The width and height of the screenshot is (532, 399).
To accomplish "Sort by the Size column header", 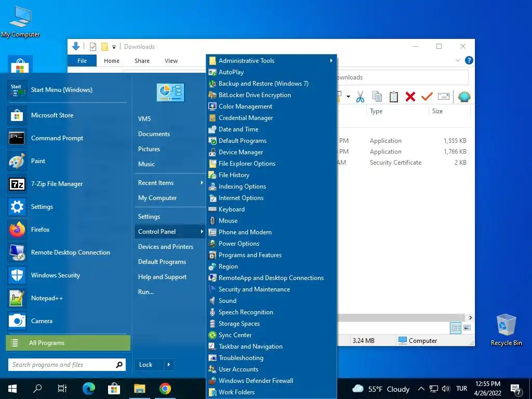I will click(449, 111).
